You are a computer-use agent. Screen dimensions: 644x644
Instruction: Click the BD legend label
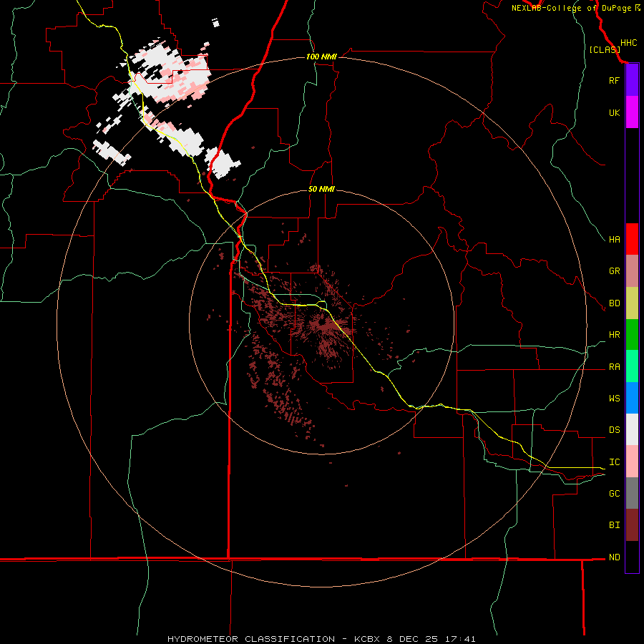[614, 303]
